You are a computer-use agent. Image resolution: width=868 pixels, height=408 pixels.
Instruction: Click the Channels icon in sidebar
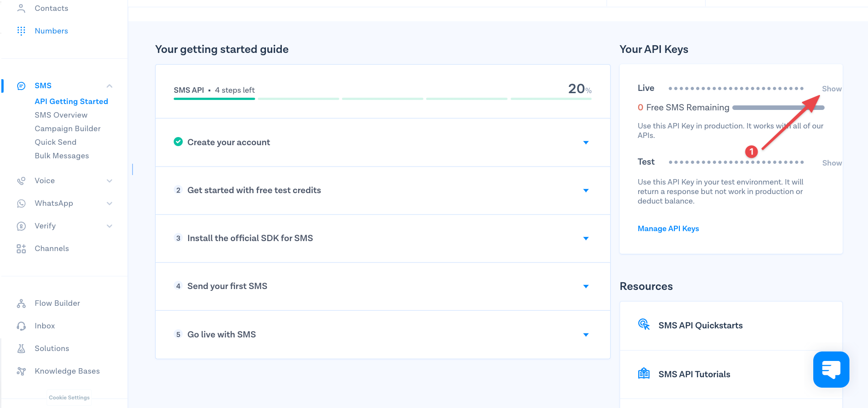point(21,249)
